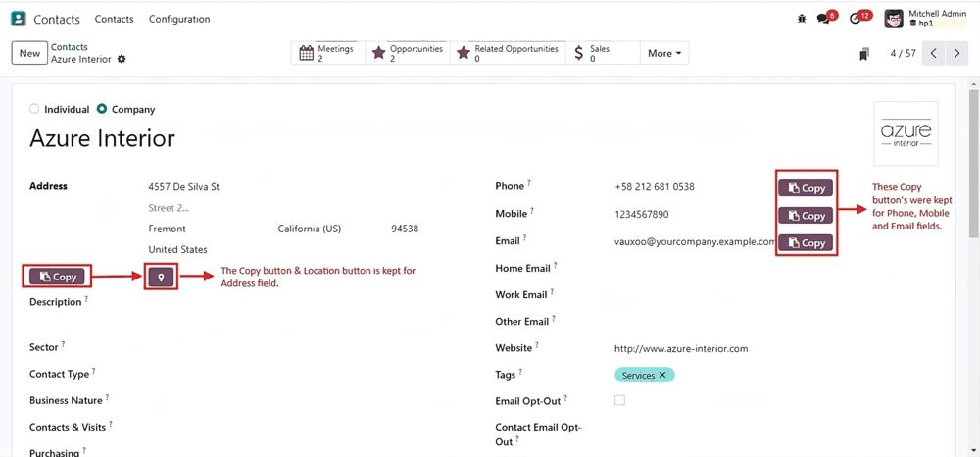The width and height of the screenshot is (980, 457).
Task: Click the Work Email field label
Action: pos(521,294)
